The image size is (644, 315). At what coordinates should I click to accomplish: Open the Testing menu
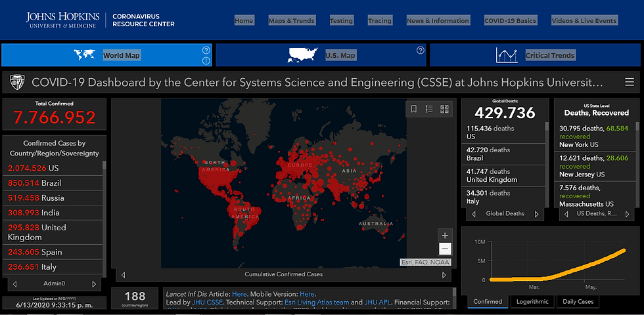pos(341,20)
